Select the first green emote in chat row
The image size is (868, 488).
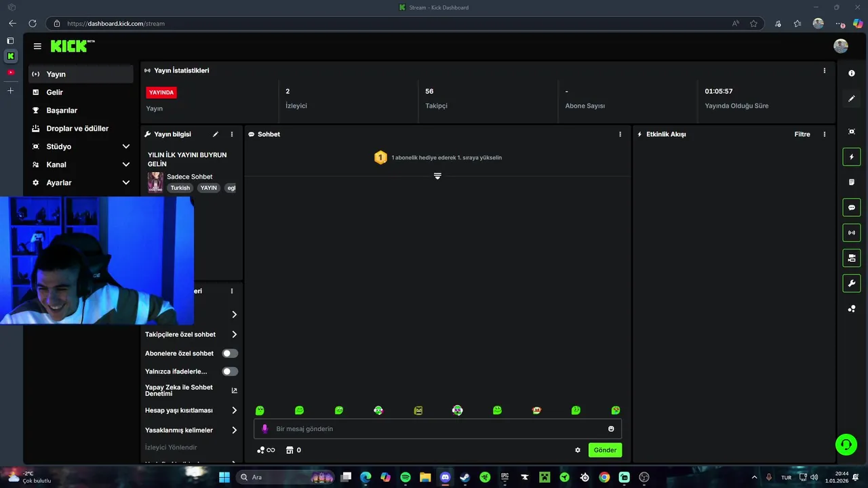coord(260,410)
